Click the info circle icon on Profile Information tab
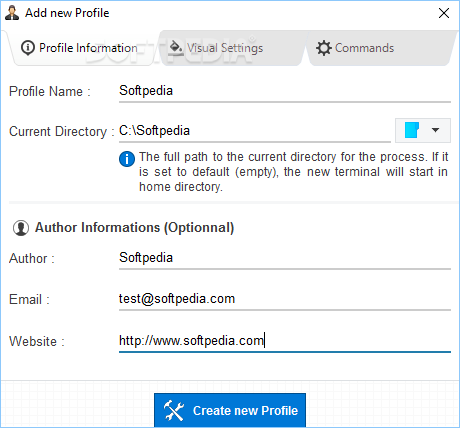 tap(28, 48)
